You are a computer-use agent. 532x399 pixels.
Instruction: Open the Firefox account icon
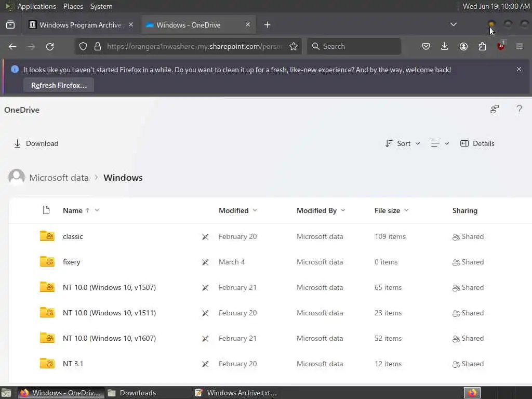pyautogui.click(x=463, y=46)
